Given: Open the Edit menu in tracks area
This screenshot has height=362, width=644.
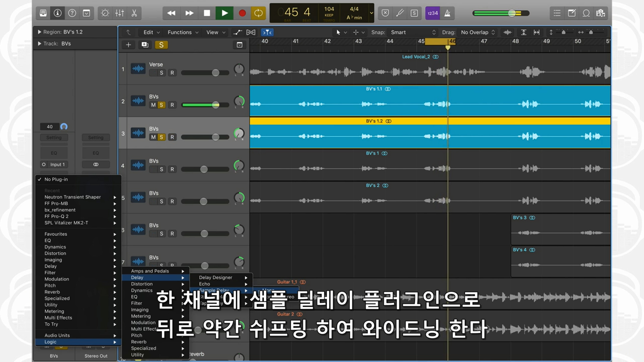Looking at the screenshot, I should [151, 32].
